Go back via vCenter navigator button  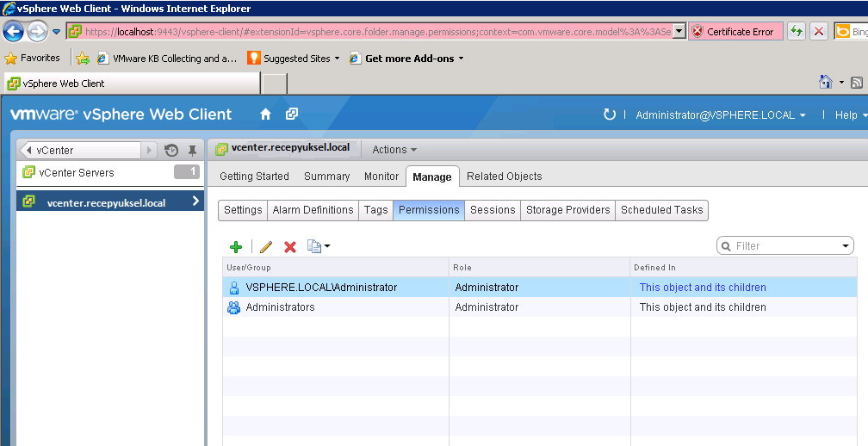80,150
